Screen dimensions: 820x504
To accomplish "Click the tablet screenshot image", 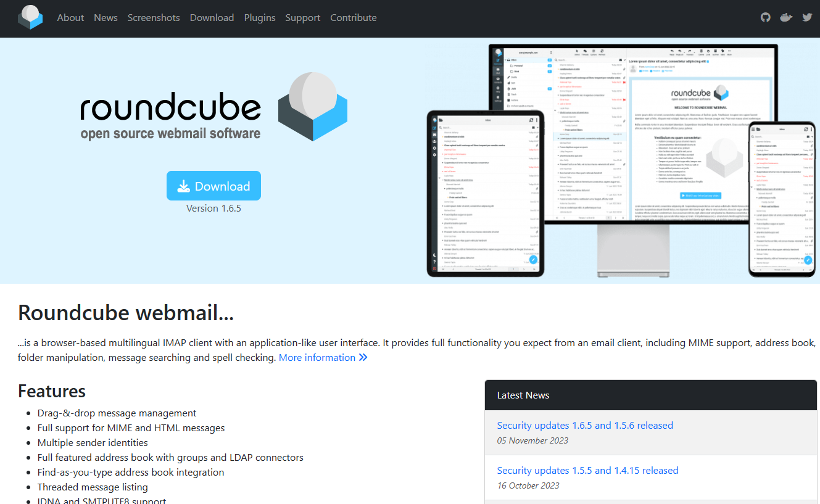I will [x=486, y=193].
